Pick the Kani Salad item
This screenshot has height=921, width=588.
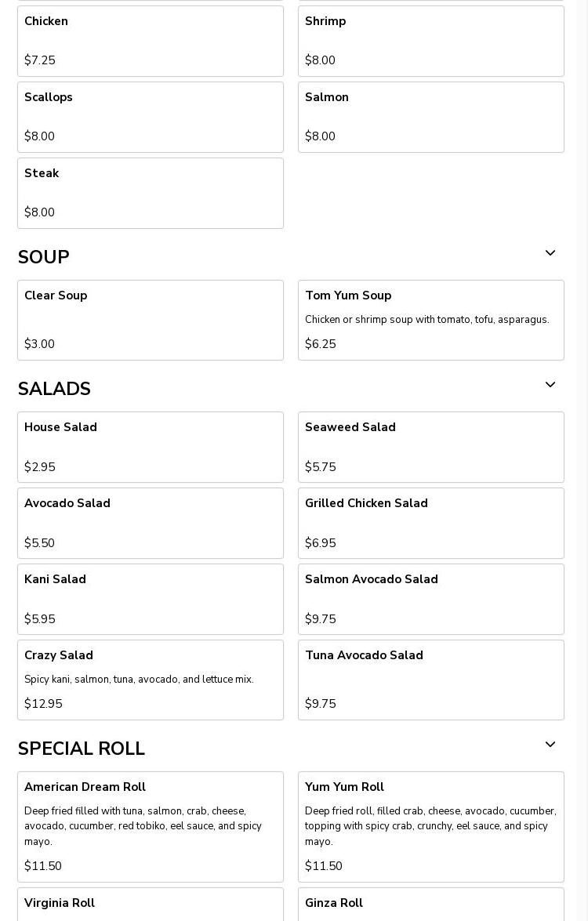pos(151,599)
